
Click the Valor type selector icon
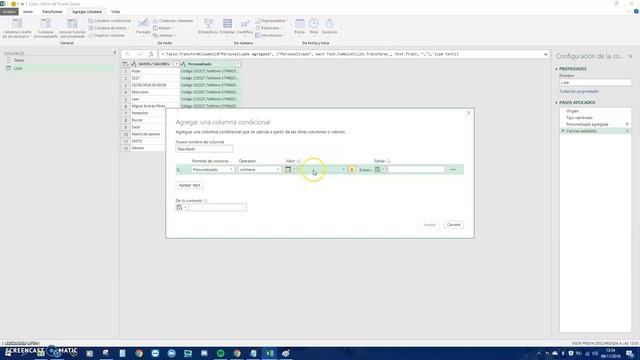pos(290,169)
